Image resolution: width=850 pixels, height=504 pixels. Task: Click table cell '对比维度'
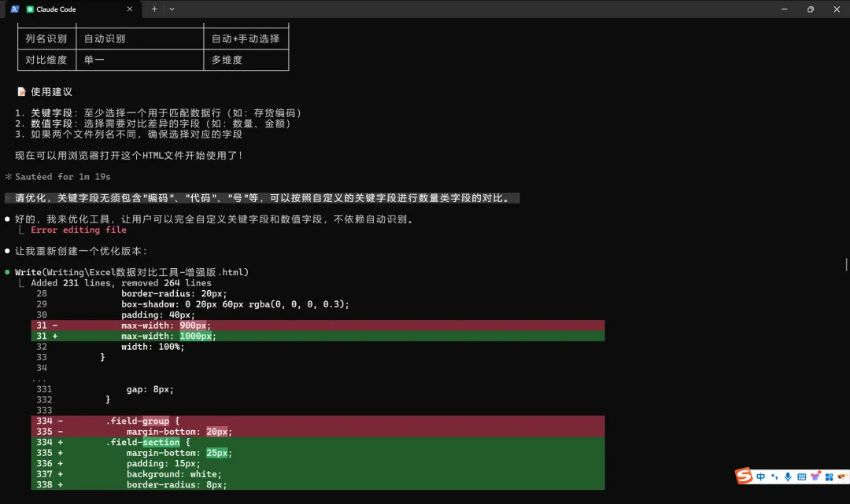46,60
